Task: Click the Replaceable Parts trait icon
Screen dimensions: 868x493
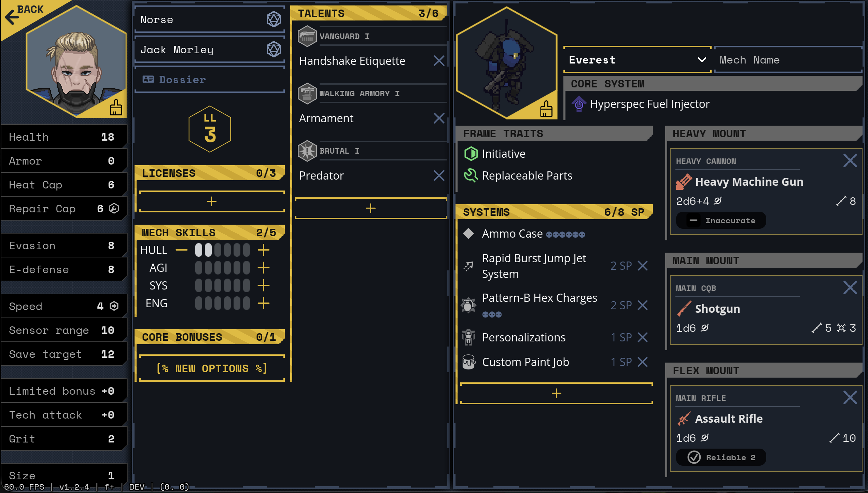Action: pos(471,175)
